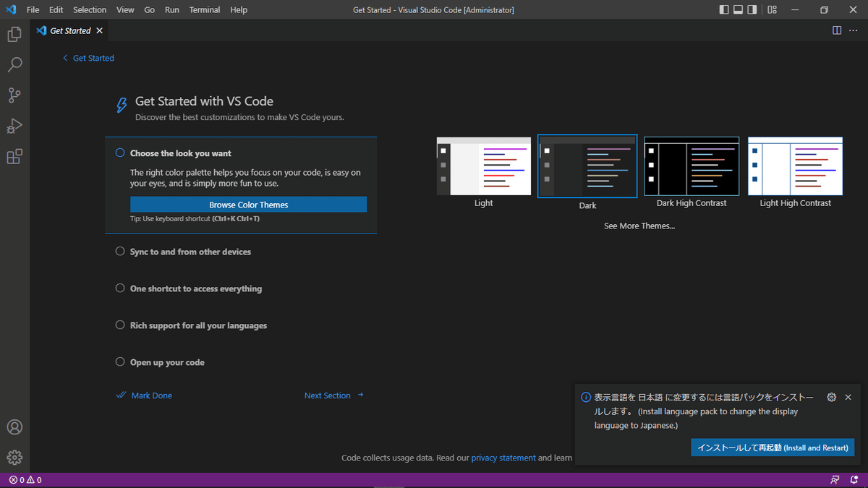
Task: Toggle secondary side bar layout icon
Action: point(752,9)
